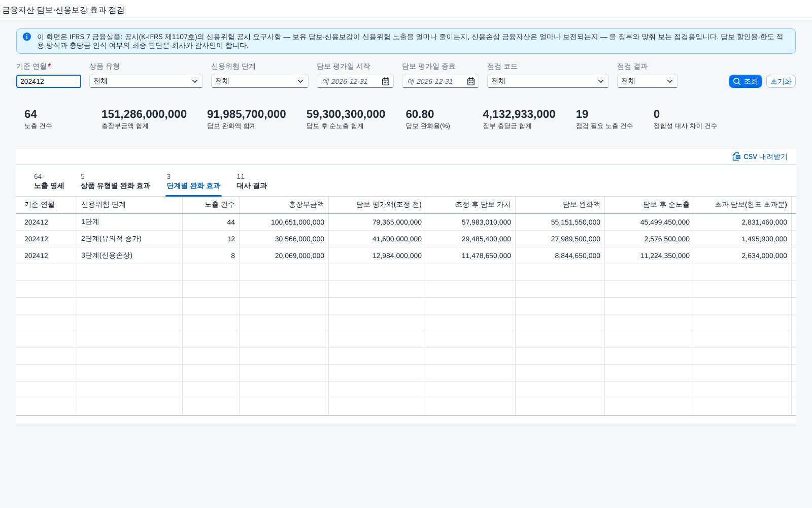
Task: Click the 4,132,933,000 장부 충당금 합계 KPI
Action: (x=519, y=119)
